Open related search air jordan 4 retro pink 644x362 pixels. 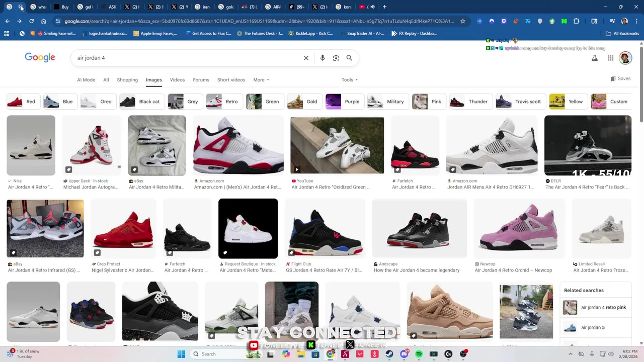coord(596,307)
